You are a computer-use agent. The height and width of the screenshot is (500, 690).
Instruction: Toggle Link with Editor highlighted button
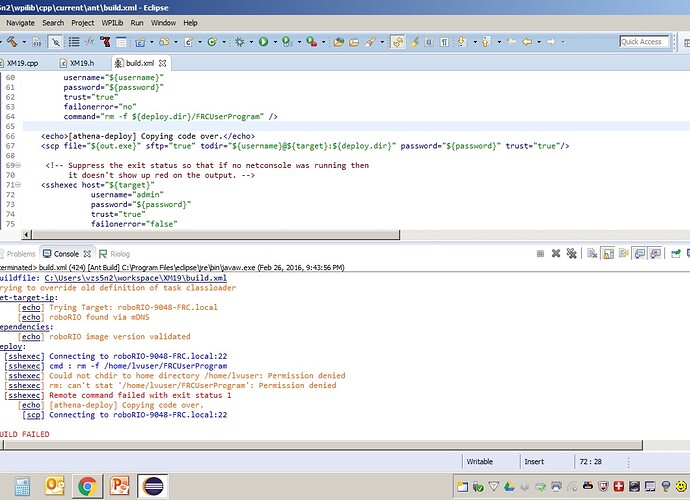pos(397,42)
